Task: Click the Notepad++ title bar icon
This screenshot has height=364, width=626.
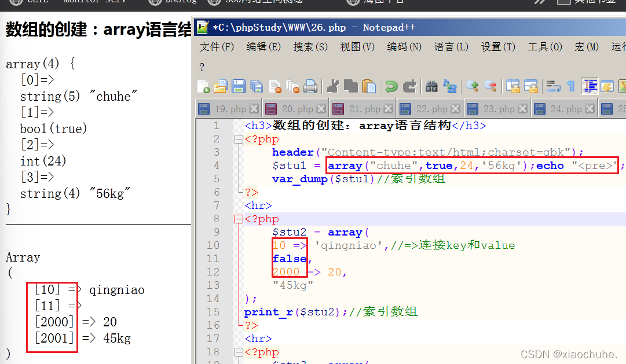Action: pos(203,27)
